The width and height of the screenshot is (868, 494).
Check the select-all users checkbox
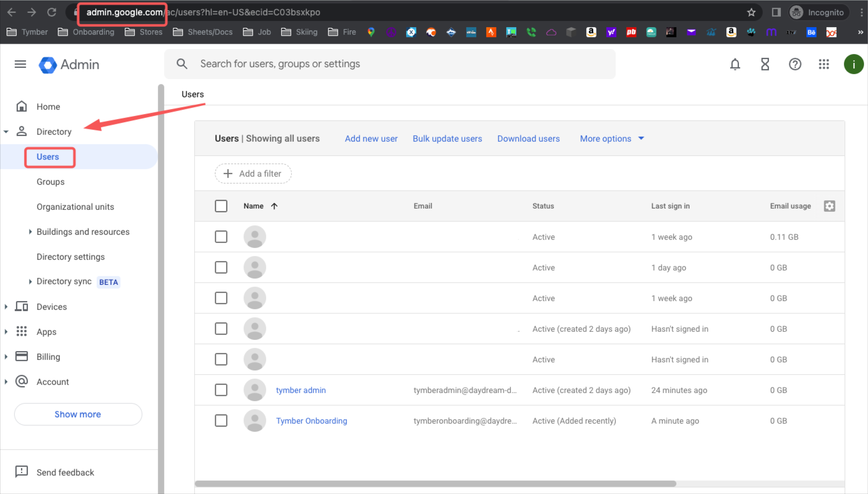coord(221,206)
